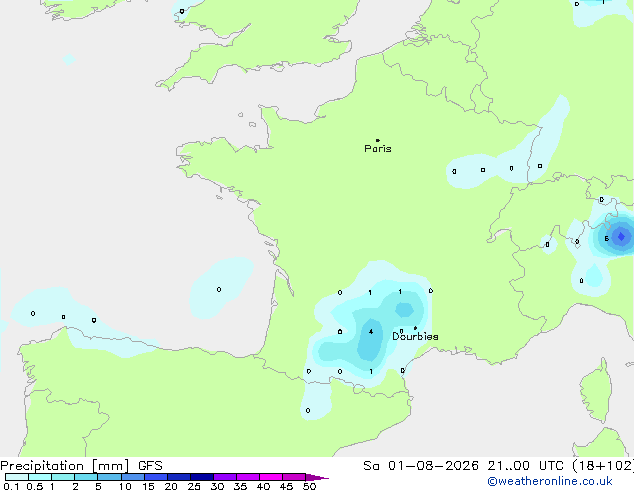Pick the 5 mm legend color swatch
Viewport: 634px width, 490px height.
pyautogui.click(x=109, y=477)
